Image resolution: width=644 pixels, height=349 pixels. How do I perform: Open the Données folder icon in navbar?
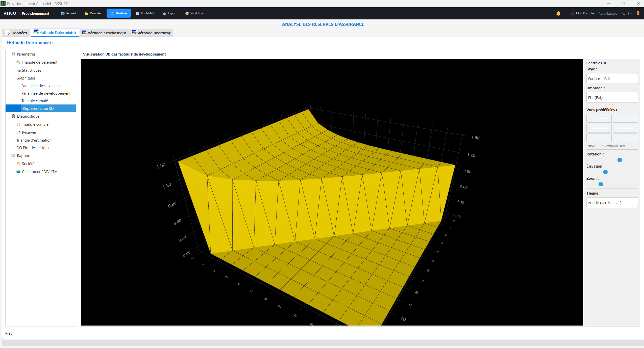click(86, 13)
